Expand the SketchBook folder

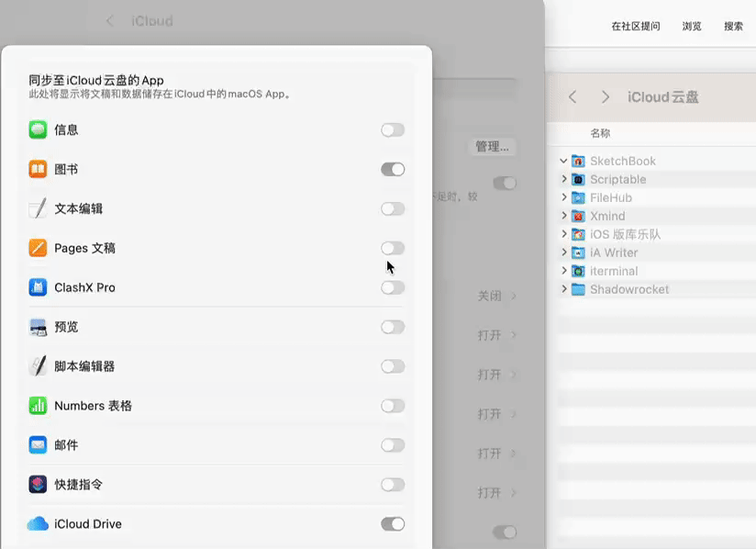click(x=563, y=161)
